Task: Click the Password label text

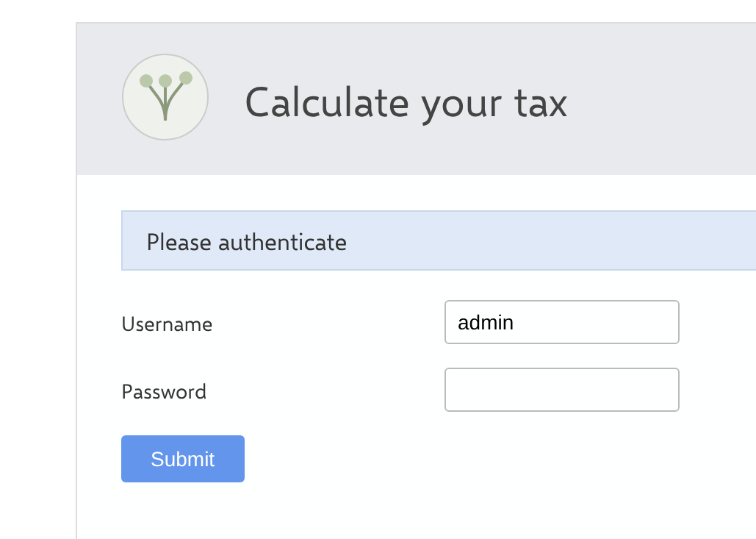Action: (164, 392)
